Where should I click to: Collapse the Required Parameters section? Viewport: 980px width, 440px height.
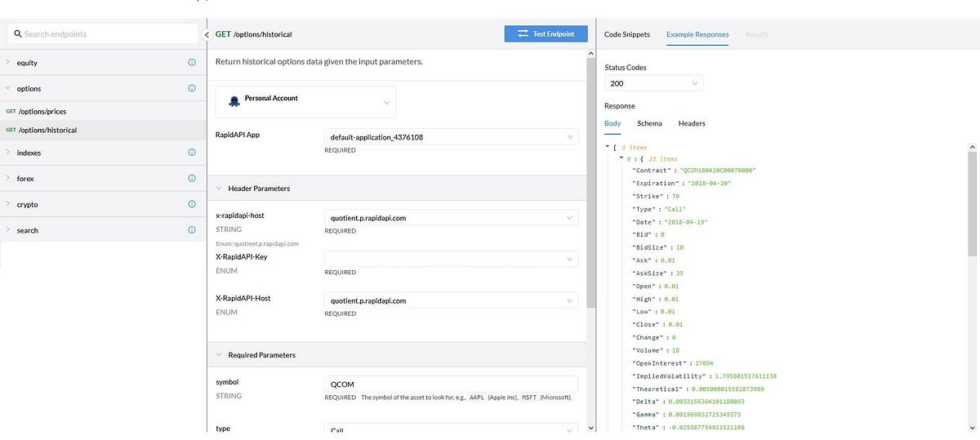coord(219,355)
